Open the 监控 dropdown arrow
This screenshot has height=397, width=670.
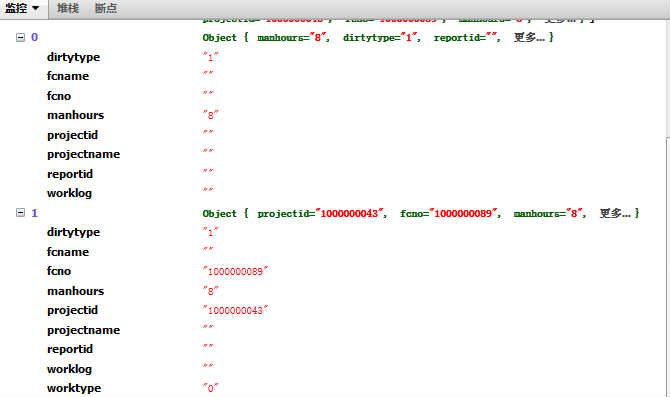(x=35, y=9)
